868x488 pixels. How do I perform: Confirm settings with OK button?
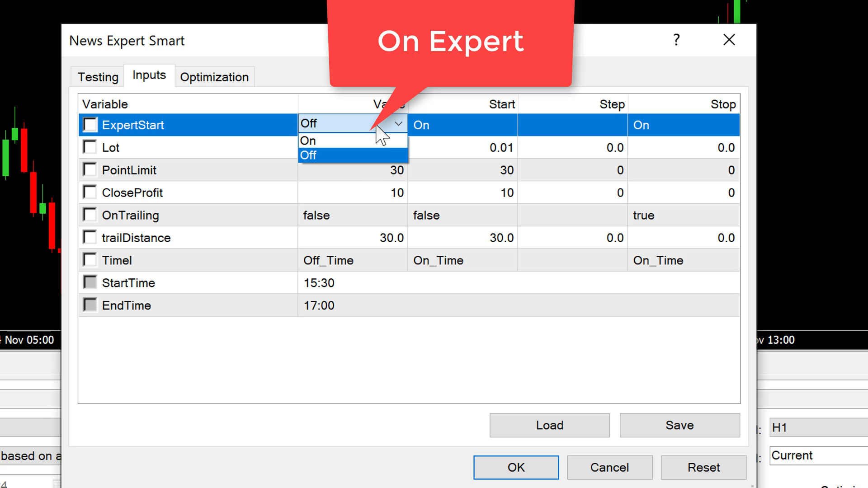tap(516, 467)
